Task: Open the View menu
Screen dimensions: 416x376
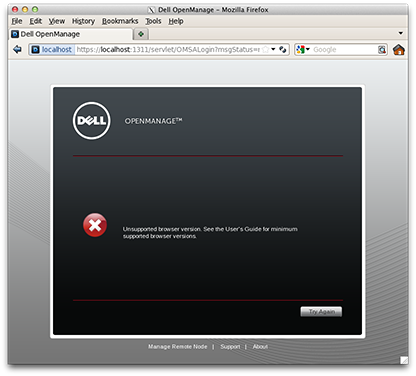Action: tap(57, 21)
